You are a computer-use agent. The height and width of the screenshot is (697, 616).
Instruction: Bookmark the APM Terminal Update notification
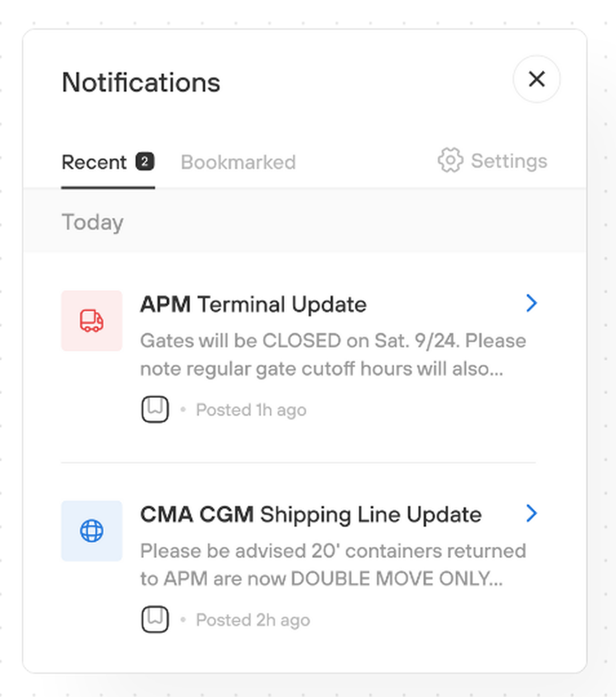155,409
